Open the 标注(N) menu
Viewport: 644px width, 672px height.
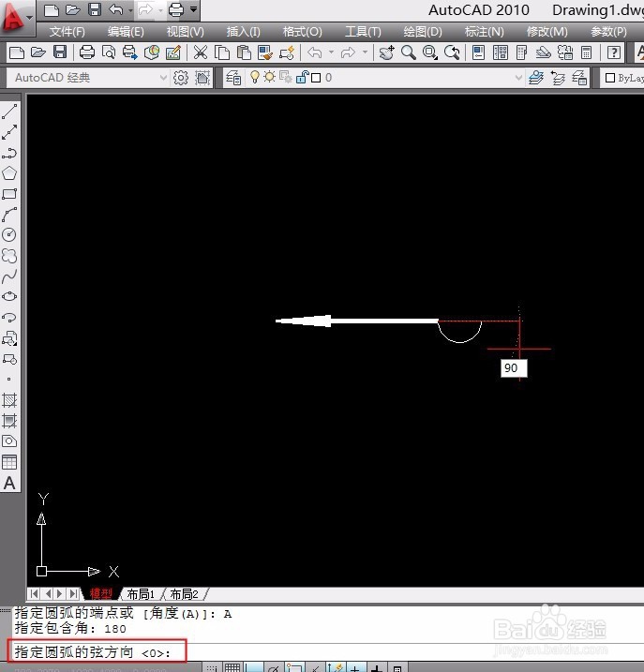[485, 32]
